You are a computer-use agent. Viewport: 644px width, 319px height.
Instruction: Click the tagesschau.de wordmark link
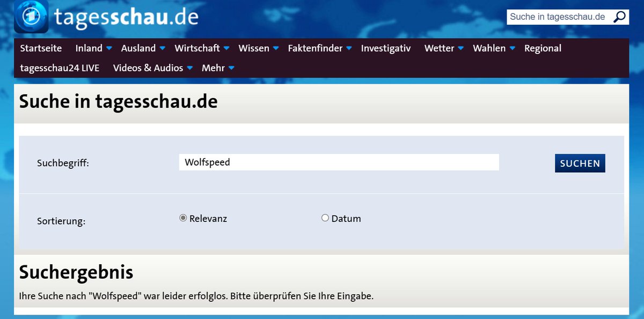(126, 18)
